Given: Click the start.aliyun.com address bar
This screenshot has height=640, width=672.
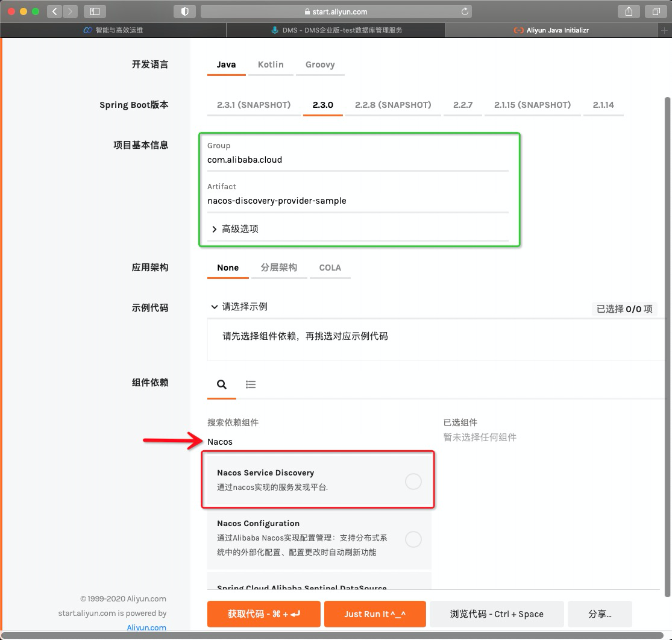Looking at the screenshot, I should (x=336, y=11).
